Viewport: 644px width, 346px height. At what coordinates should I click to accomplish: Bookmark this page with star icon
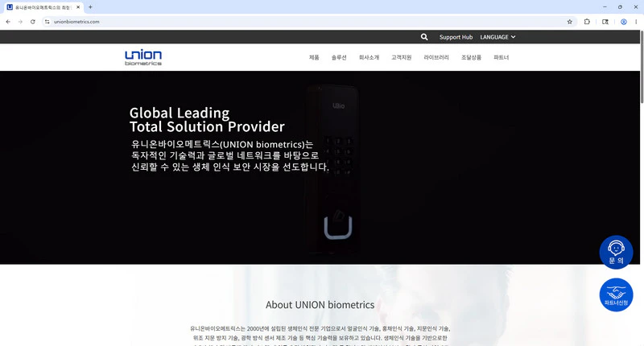[570, 22]
